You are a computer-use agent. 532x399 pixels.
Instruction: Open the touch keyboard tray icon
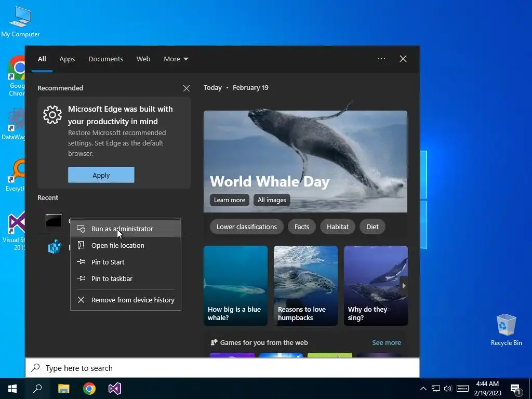tap(462, 389)
